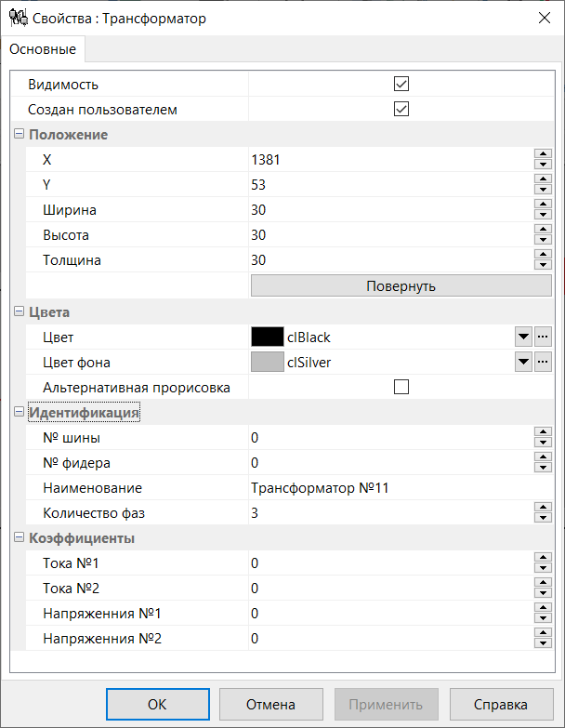Confirm with the OK button

(x=158, y=705)
